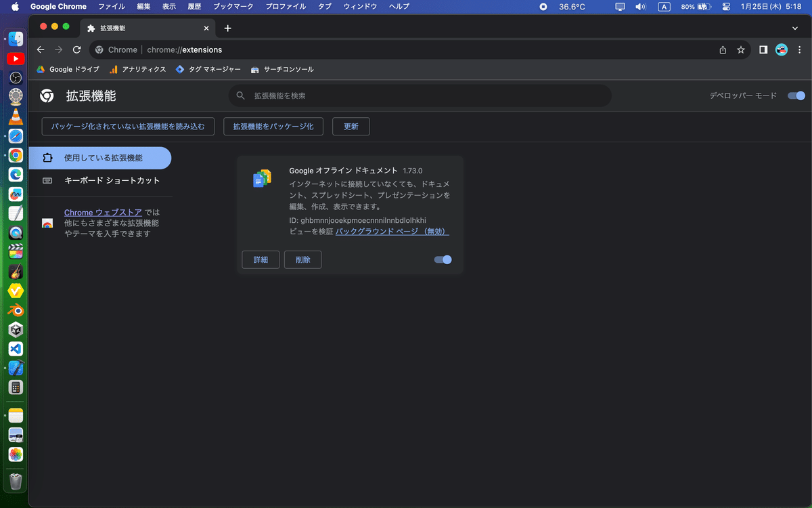Image resolution: width=812 pixels, height=508 pixels.
Task: Reload the extensions page
Action: [x=77, y=49]
